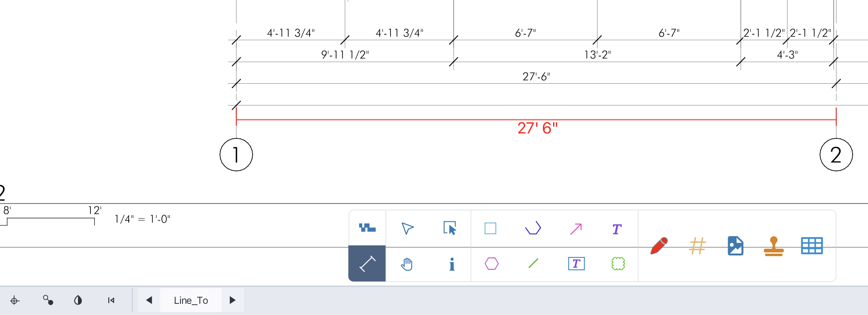The image size is (868, 315).
Task: Select the teal rectangle shape tool
Action: pos(490,228)
